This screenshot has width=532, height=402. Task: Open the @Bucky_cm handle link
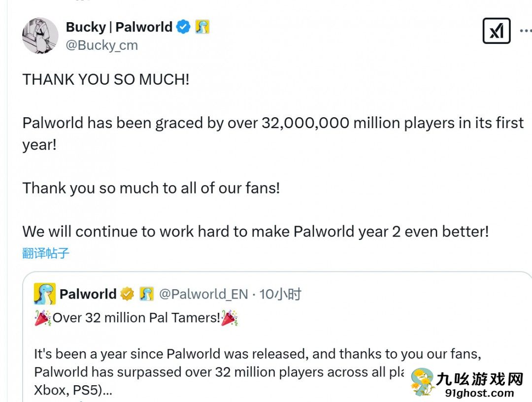click(101, 45)
